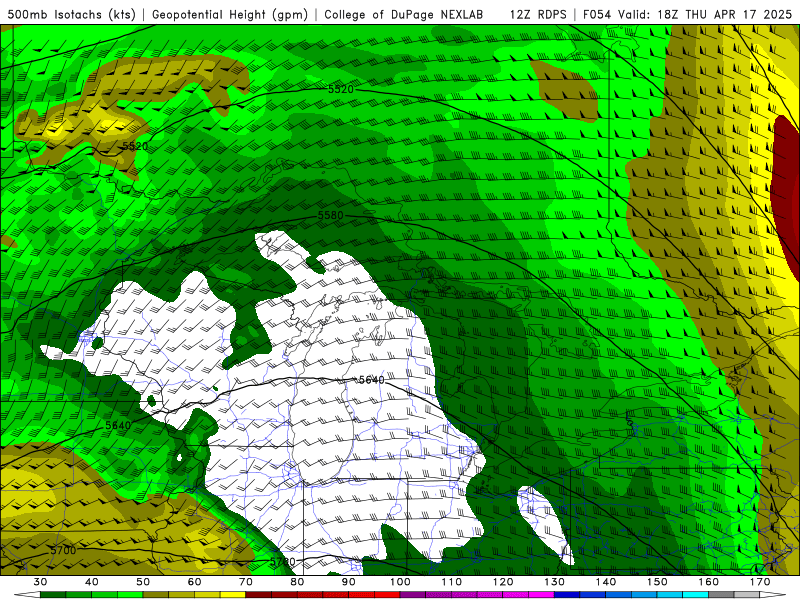The image size is (800, 600).
Task: Click the '90' value on the color scale
Action: [349, 582]
